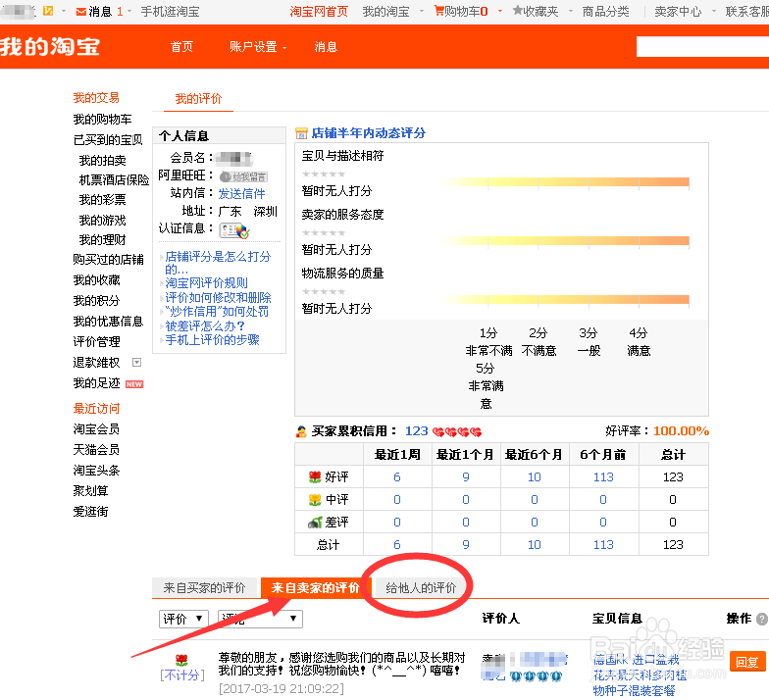Click the red flower icon beside 好评

(x=315, y=476)
